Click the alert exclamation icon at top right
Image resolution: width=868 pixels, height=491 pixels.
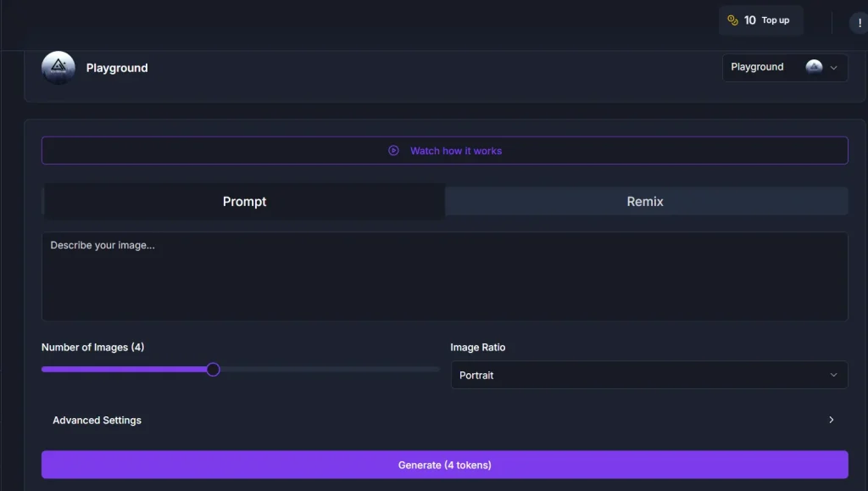(860, 23)
